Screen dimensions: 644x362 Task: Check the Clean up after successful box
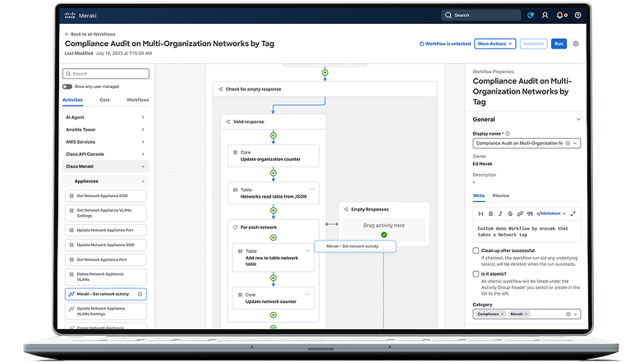click(476, 250)
